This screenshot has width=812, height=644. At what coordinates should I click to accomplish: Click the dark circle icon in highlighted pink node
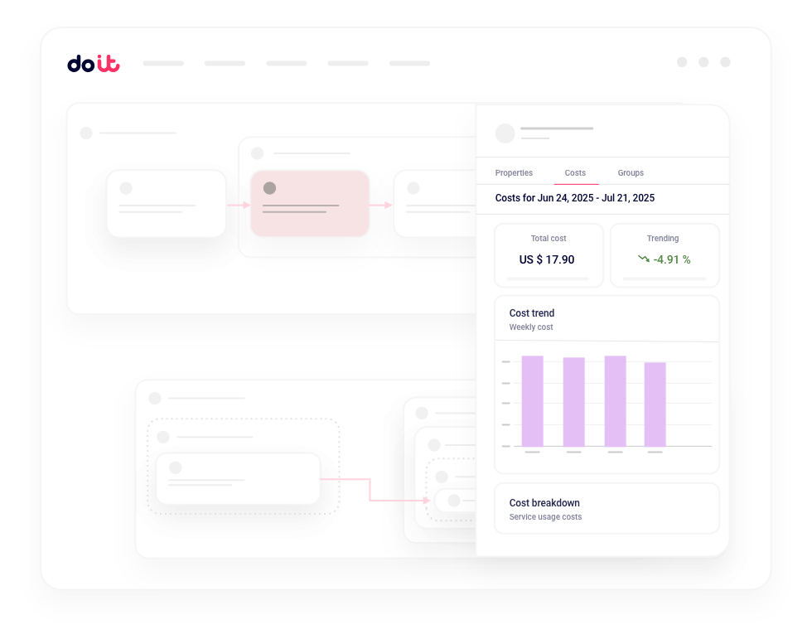coord(269,188)
